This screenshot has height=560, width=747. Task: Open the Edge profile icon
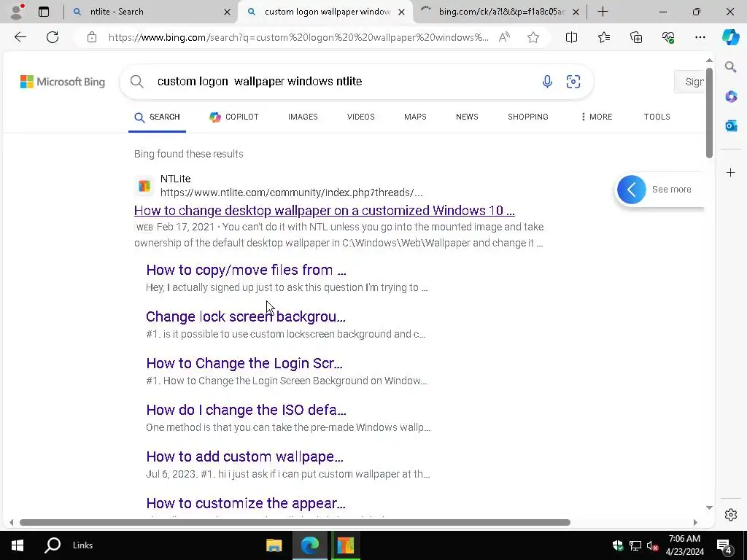18,12
